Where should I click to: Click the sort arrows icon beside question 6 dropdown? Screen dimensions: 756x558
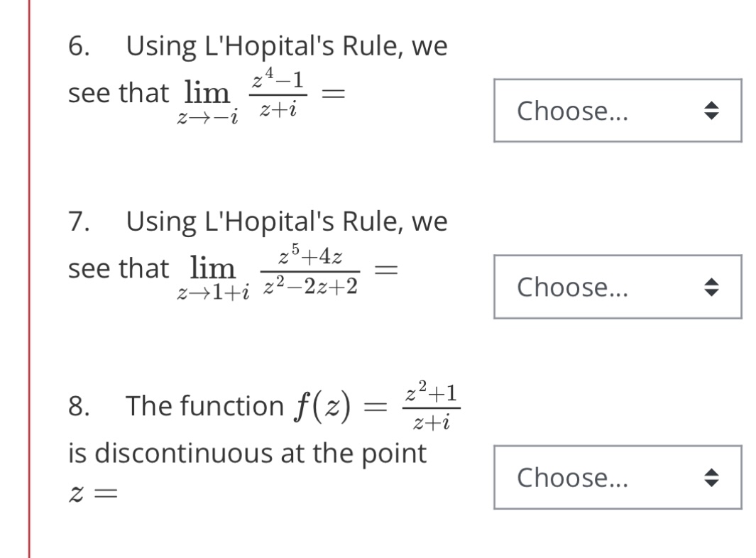tap(711, 111)
